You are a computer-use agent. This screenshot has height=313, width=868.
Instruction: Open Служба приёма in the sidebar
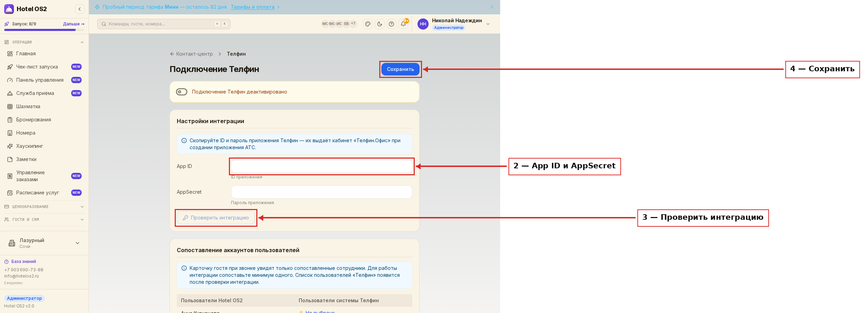(44, 93)
